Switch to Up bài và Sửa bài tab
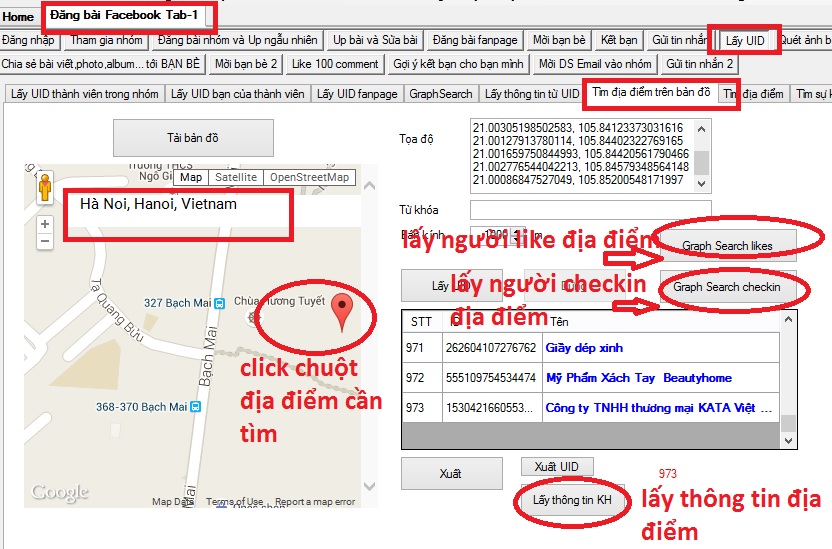The width and height of the screenshot is (832, 549). point(376,40)
